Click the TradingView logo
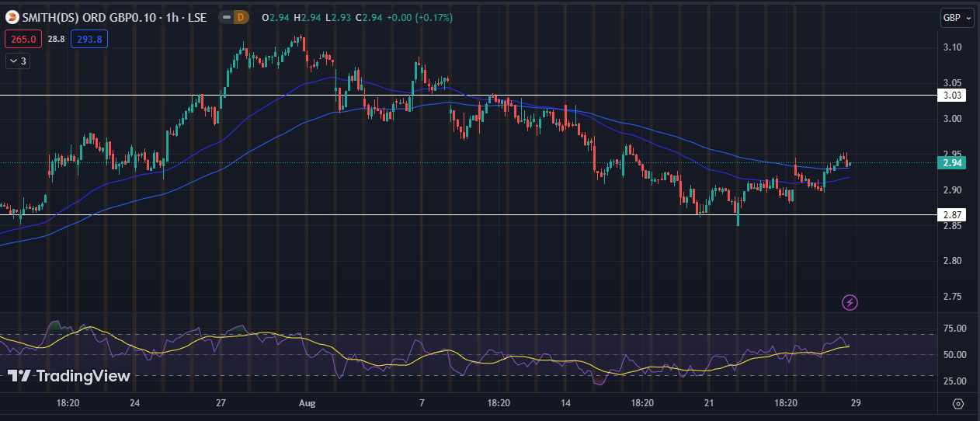 (68, 376)
